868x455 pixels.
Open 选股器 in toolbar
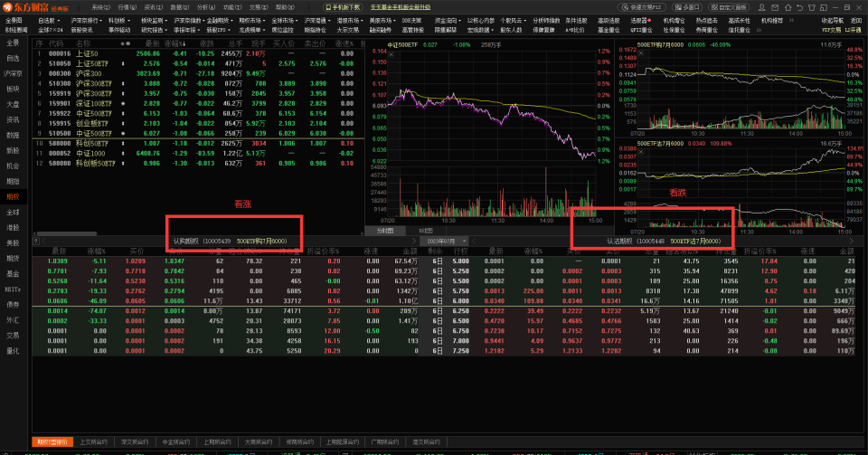(x=640, y=21)
